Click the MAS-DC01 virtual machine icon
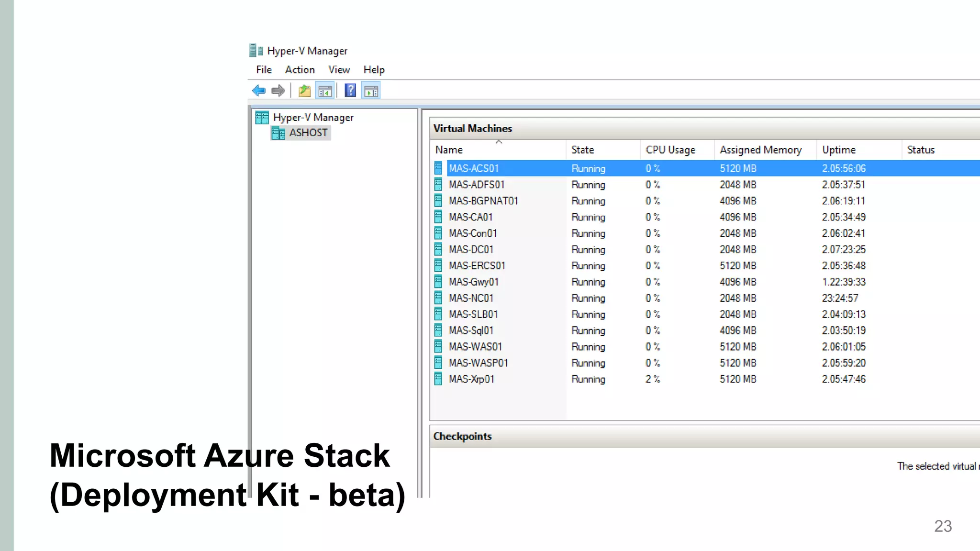The image size is (980, 551). click(438, 249)
